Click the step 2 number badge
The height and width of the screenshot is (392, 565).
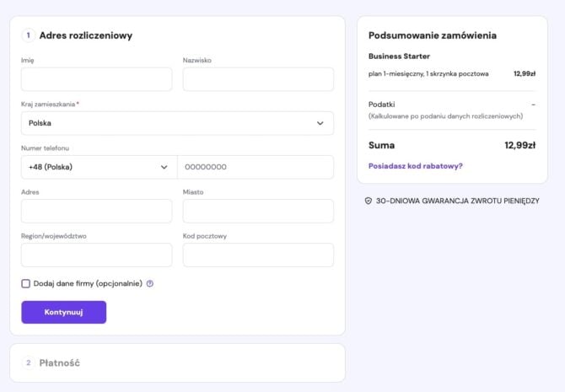(28, 362)
